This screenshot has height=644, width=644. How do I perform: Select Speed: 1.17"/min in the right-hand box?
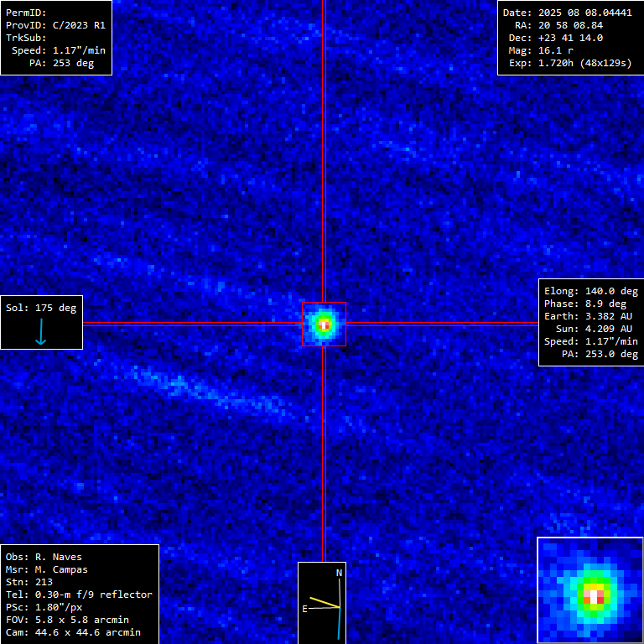coord(591,342)
